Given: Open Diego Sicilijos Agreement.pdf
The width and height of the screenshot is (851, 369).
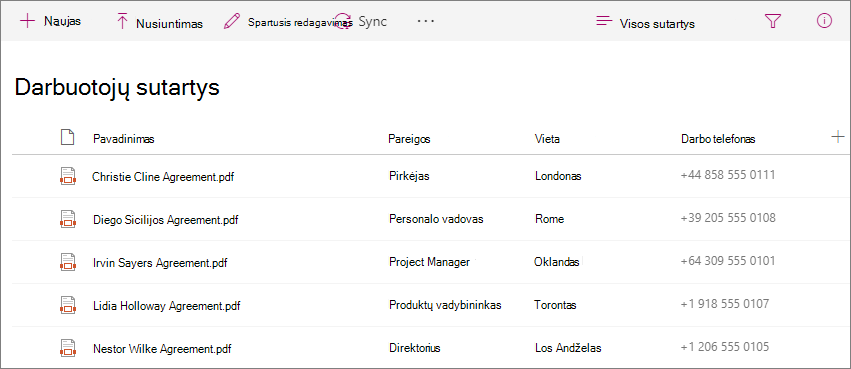Looking at the screenshot, I should [166, 220].
